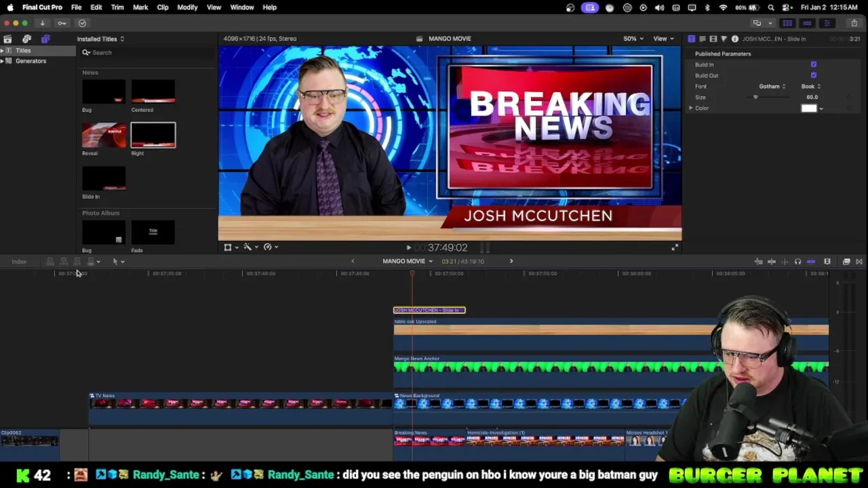This screenshot has width=868, height=488.
Task: Select the Generators sidebar row
Action: coord(38,61)
